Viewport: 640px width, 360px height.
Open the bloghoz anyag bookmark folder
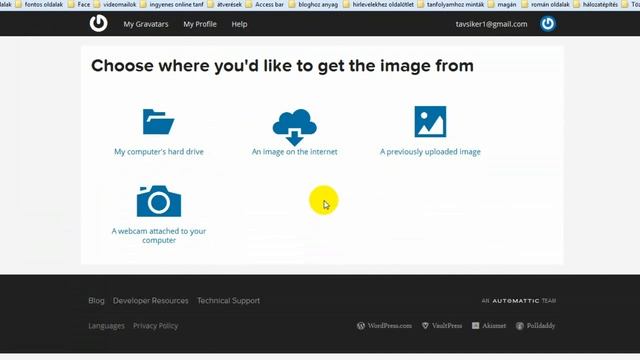313,4
